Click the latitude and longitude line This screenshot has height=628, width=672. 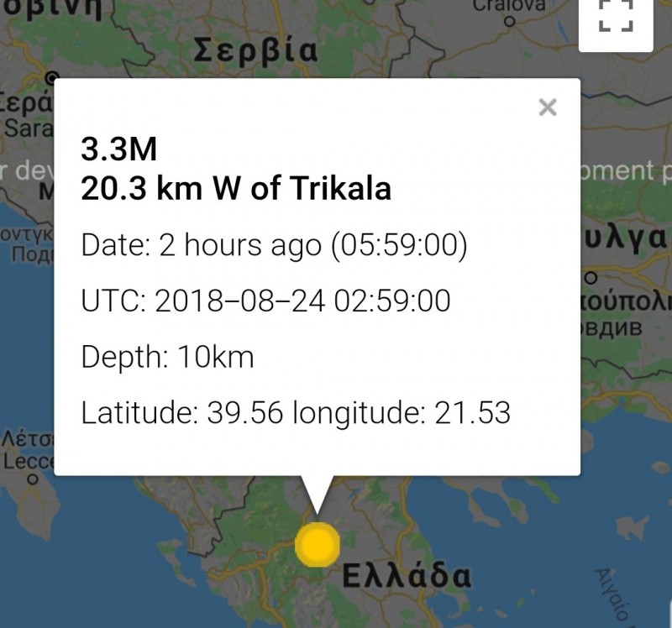pos(296,413)
